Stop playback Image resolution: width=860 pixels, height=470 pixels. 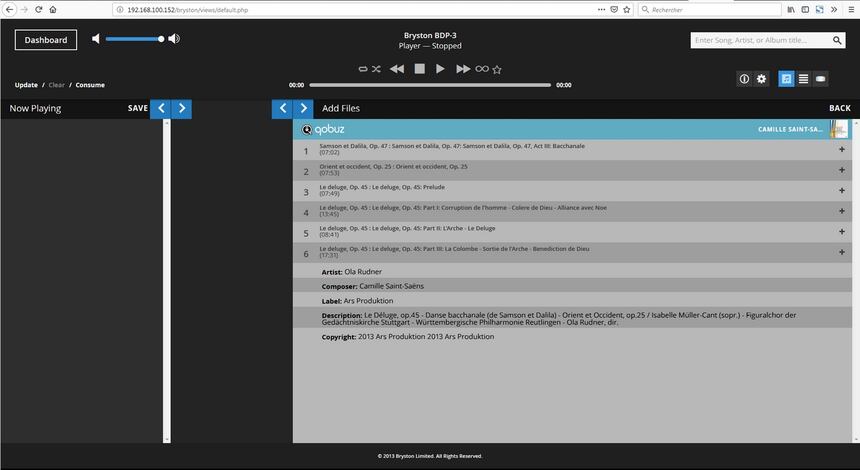tap(420, 69)
